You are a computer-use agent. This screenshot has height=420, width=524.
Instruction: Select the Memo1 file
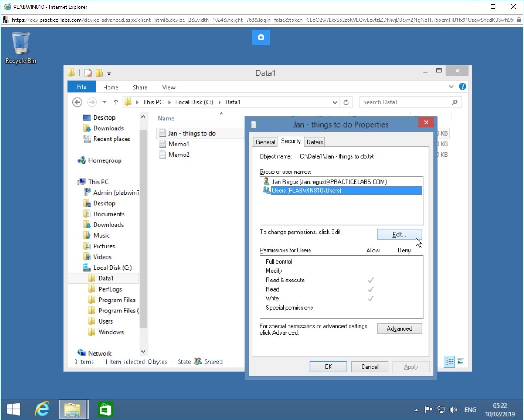pyautogui.click(x=179, y=144)
